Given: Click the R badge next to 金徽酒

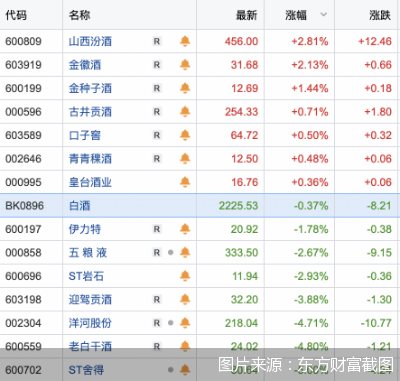Looking at the screenshot, I should (157, 65).
